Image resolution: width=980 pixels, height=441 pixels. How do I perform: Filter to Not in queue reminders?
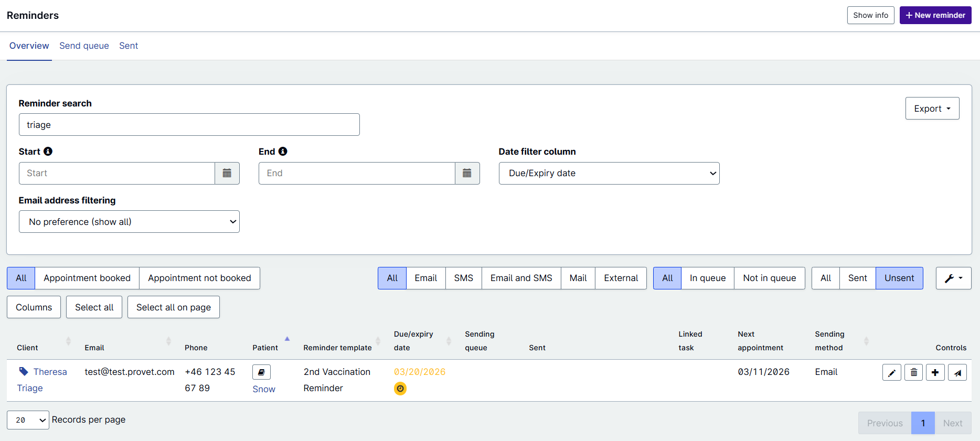[770, 278]
